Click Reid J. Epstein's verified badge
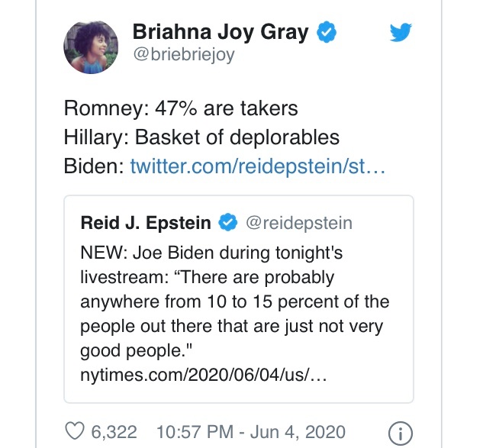This screenshot has width=483, height=448. [x=227, y=223]
